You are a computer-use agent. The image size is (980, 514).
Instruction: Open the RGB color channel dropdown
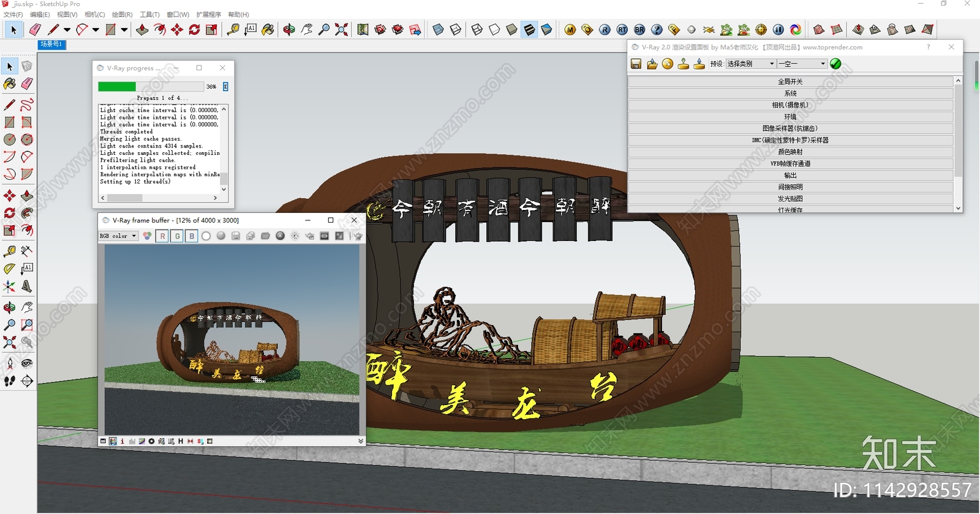tap(118, 236)
